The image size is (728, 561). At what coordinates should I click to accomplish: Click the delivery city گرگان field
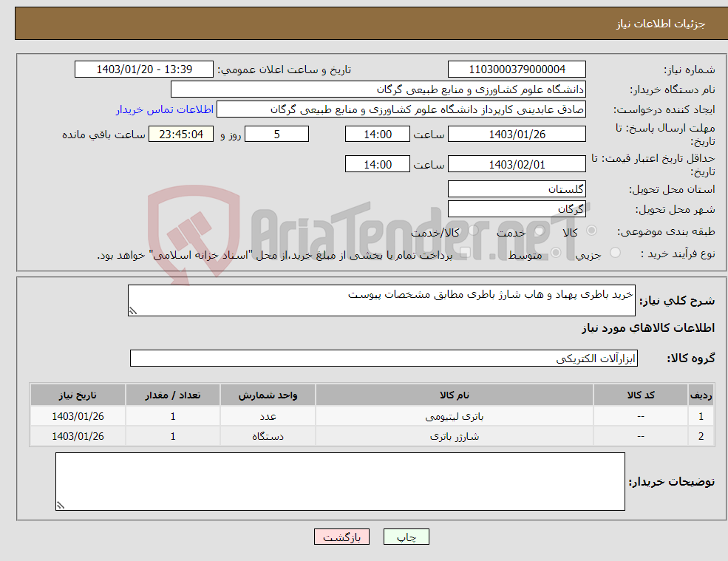[x=517, y=209]
